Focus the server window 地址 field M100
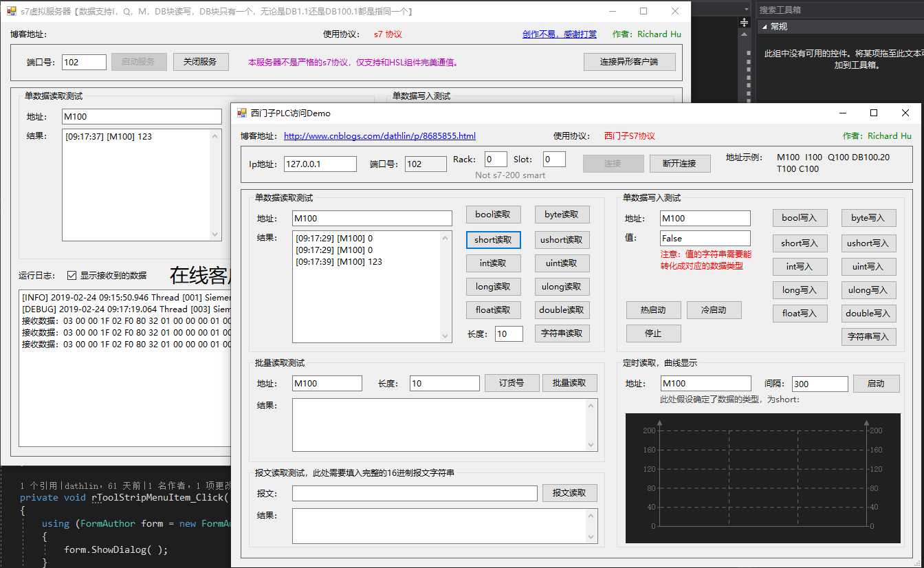924x568 pixels. [x=142, y=117]
